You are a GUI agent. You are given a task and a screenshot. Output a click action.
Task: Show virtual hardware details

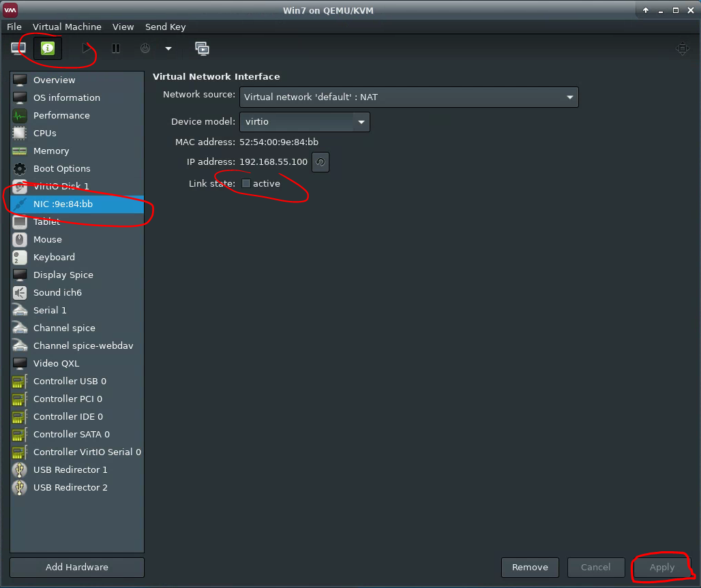(x=48, y=48)
